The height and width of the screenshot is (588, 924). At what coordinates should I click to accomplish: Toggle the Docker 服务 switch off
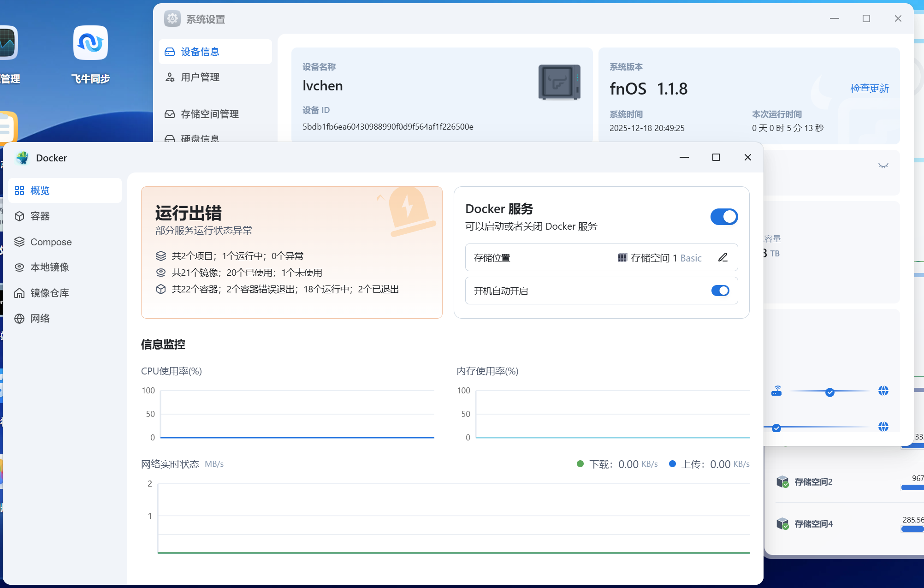724,217
